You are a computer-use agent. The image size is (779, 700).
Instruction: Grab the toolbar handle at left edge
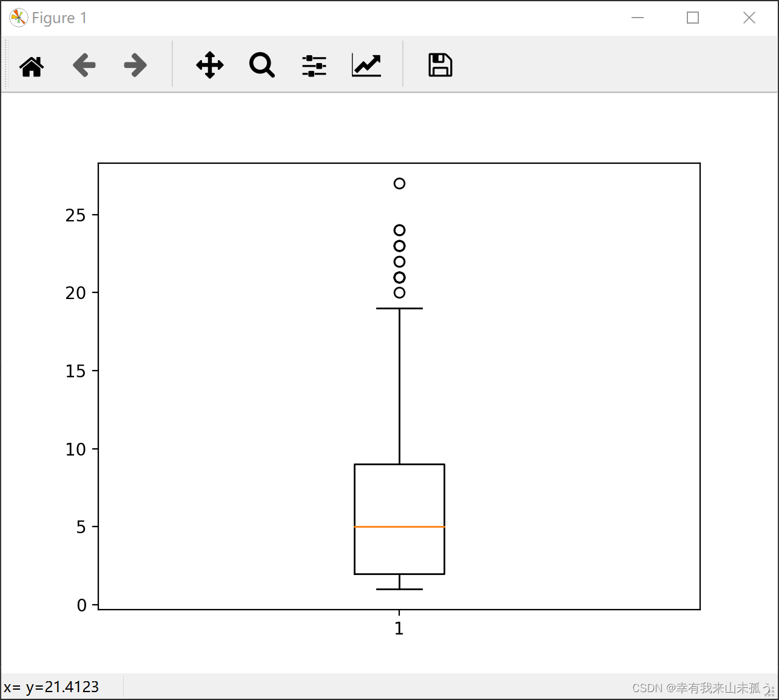6,64
